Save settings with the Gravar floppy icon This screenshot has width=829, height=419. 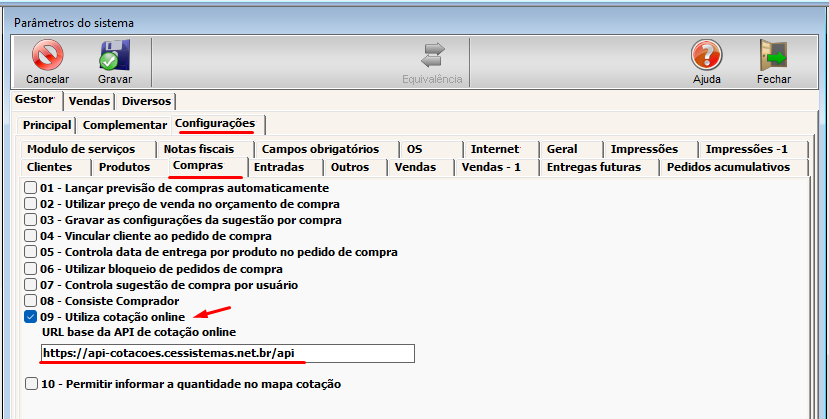(x=115, y=55)
